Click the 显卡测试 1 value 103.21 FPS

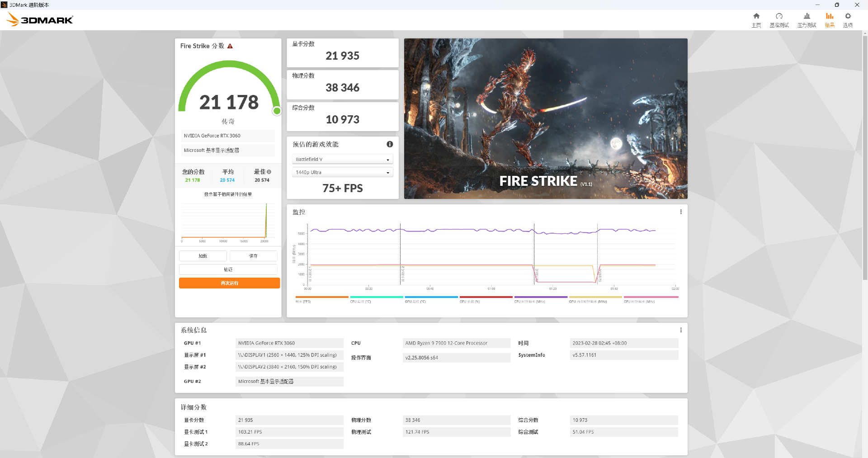coord(289,432)
